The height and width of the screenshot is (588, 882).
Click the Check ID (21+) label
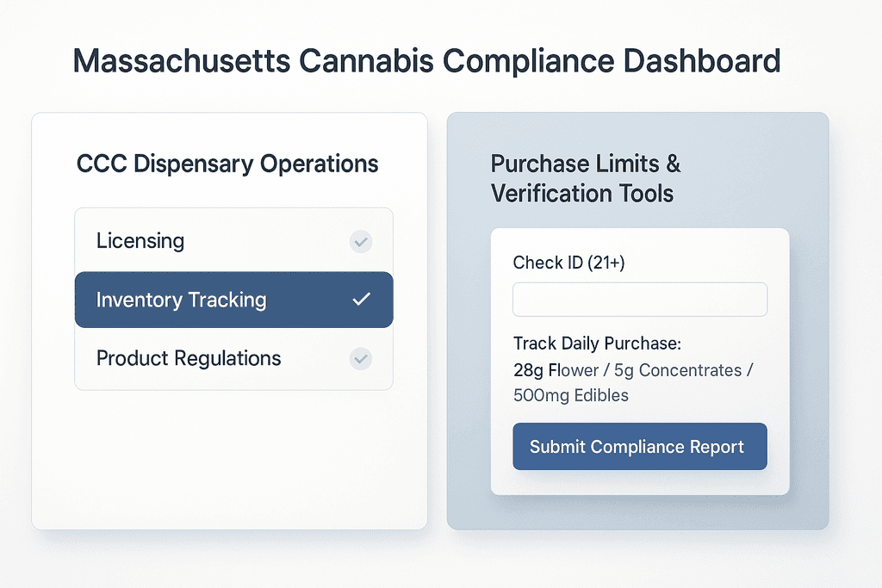tap(568, 263)
